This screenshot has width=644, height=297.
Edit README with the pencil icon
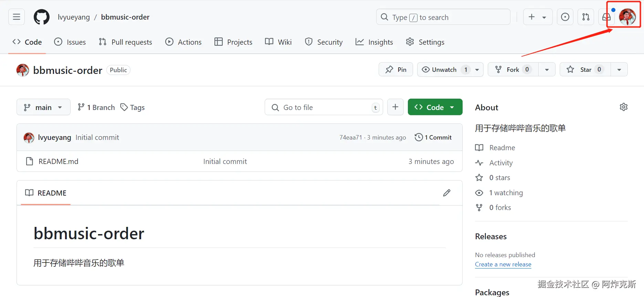[447, 193]
